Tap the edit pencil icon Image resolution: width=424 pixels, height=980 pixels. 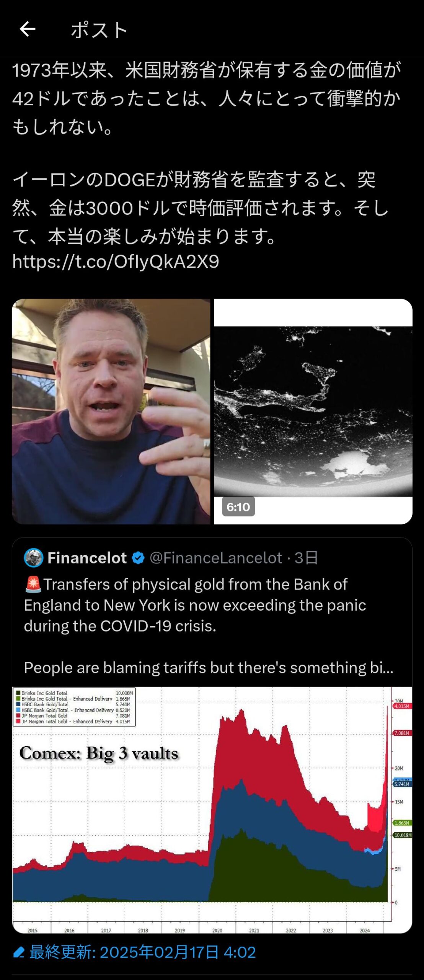coord(19,952)
